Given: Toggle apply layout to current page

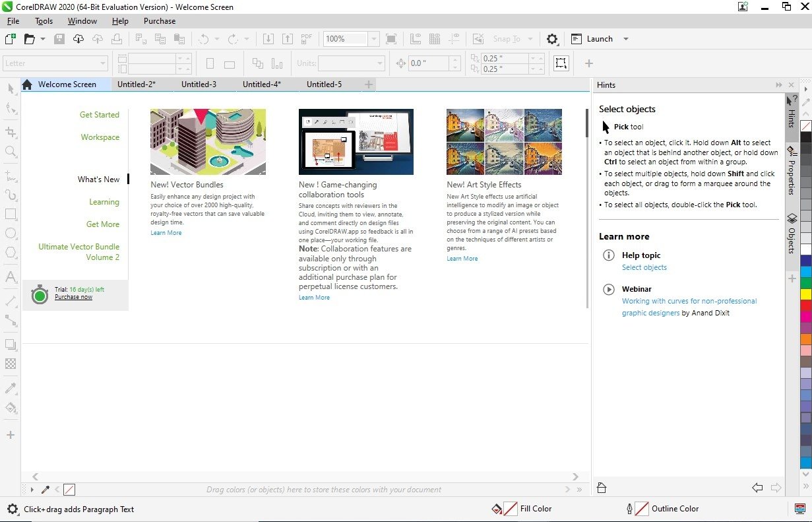Looking at the screenshot, I should (x=277, y=64).
